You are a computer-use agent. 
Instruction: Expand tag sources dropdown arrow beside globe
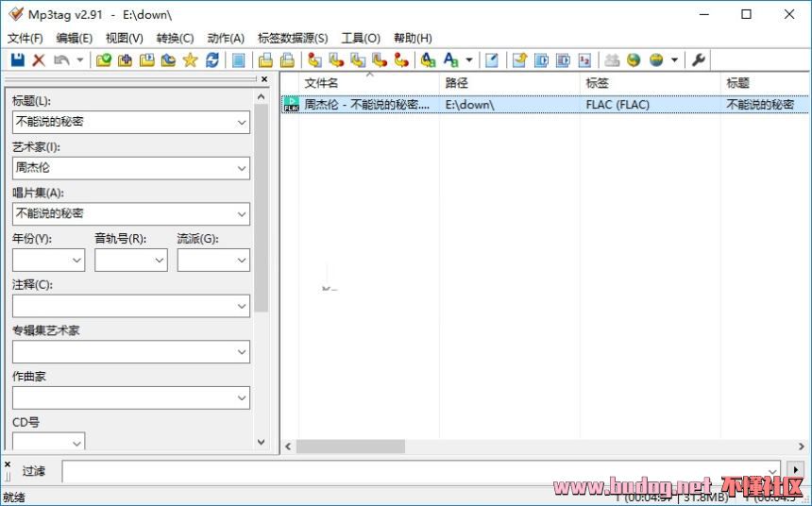coord(674,60)
